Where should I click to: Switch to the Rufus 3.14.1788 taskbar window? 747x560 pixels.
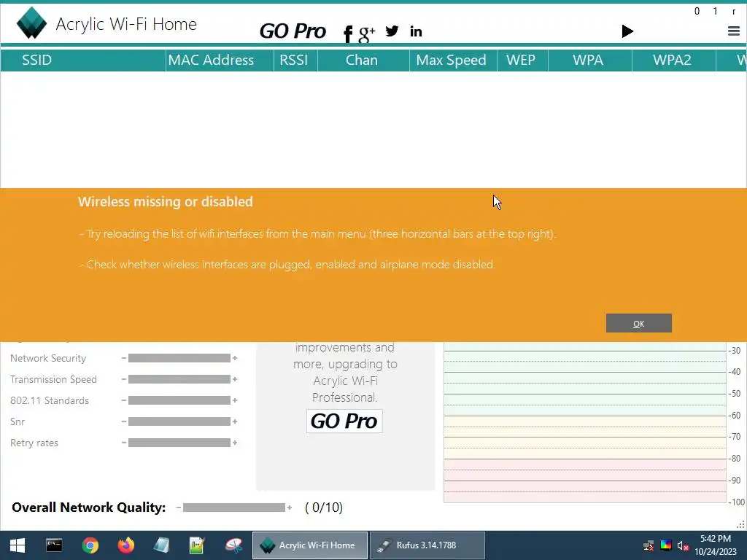[x=427, y=545]
